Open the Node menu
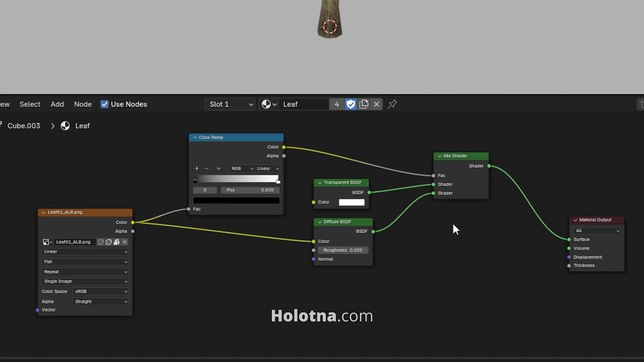The image size is (644, 362). pos(83,104)
